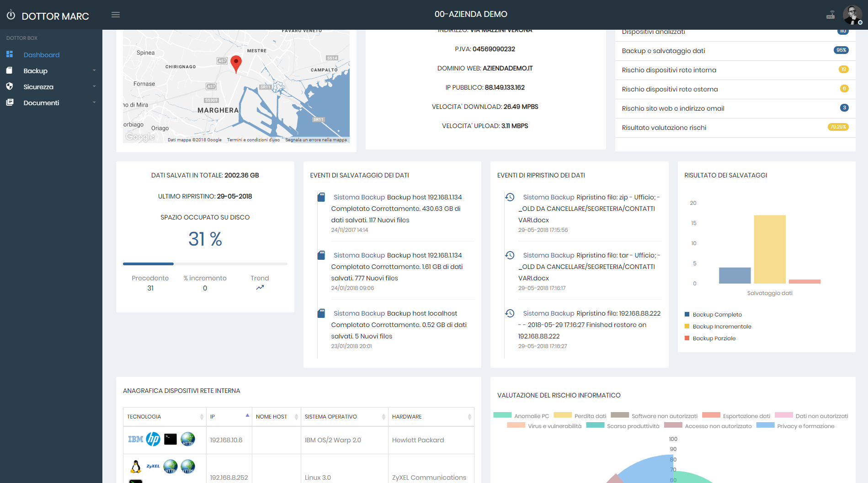Click the save icon for 430.63 GB backup event
Image resolution: width=868 pixels, height=483 pixels.
[321, 197]
